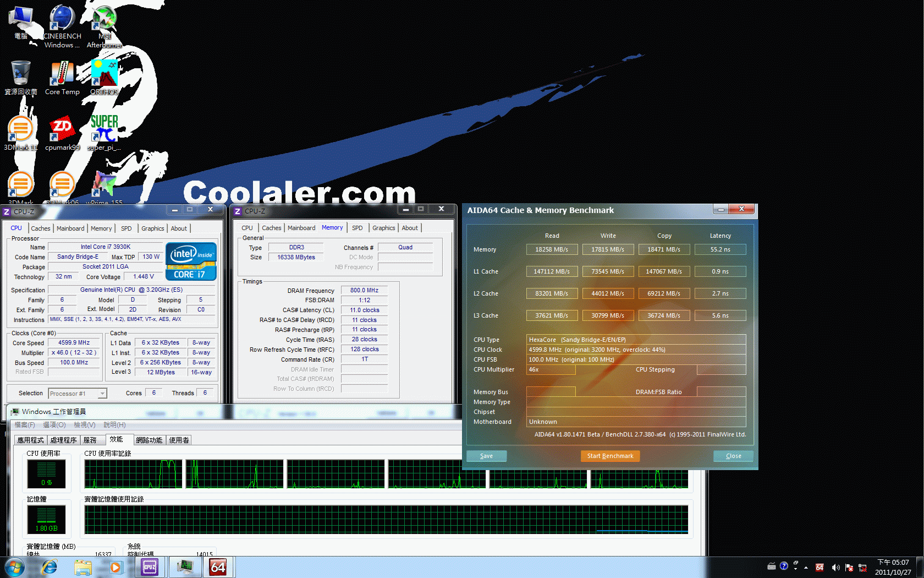Viewport: 924px width, 578px height.
Task: Click the blue help tray icon
Action: pos(784,566)
